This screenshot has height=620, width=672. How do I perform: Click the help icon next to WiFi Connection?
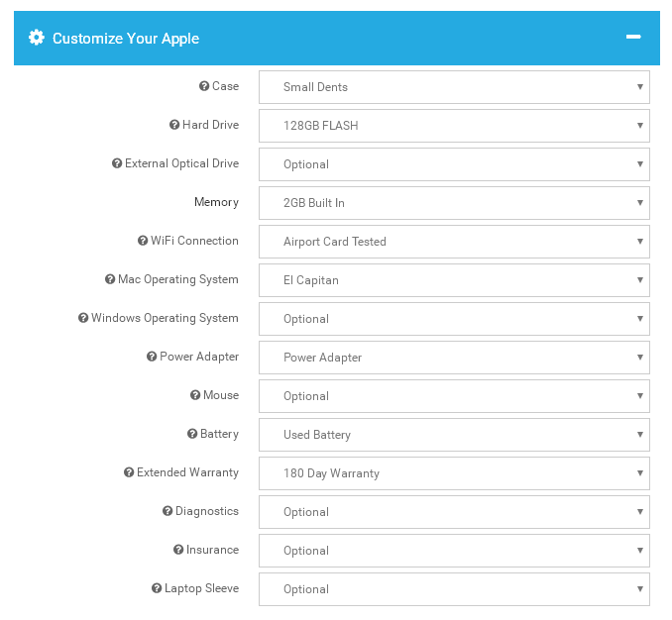(143, 241)
